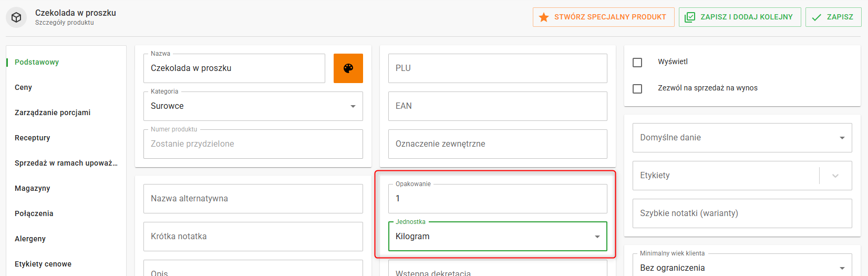868x276 pixels.
Task: Click the EAN input field
Action: pos(497,106)
